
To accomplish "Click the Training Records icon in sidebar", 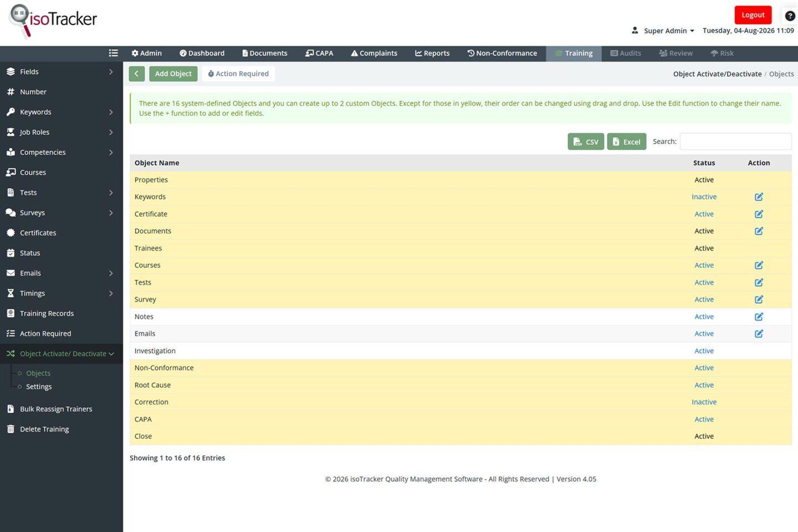I will pyautogui.click(x=11, y=313).
